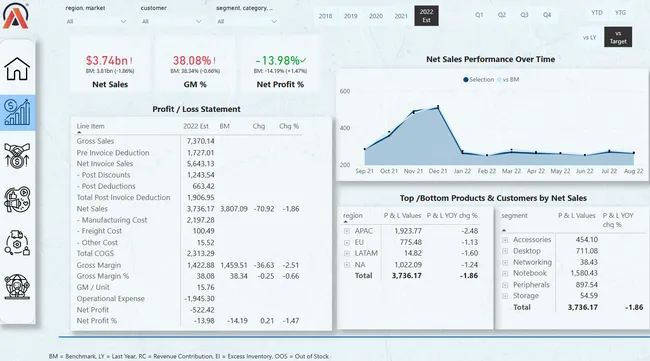
Task: Open the region, market dropdown
Action: click(x=96, y=22)
